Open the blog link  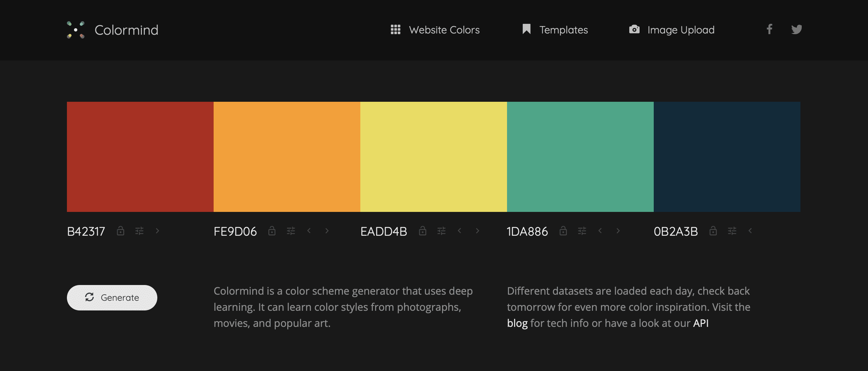[x=517, y=323]
